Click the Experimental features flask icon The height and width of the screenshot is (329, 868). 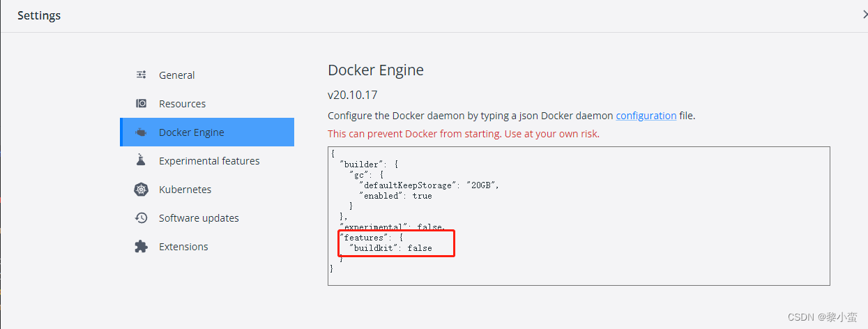click(x=142, y=160)
